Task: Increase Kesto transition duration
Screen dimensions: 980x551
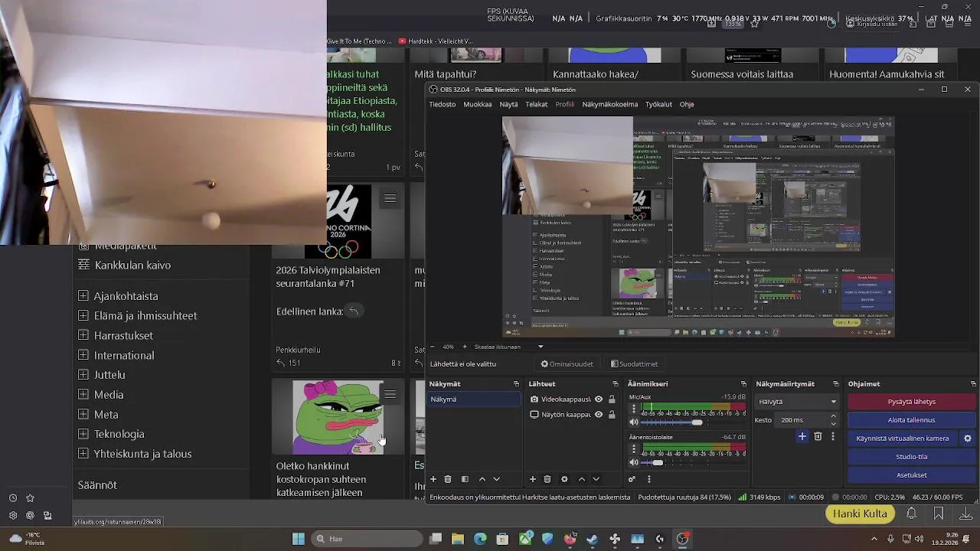Action: (834, 417)
